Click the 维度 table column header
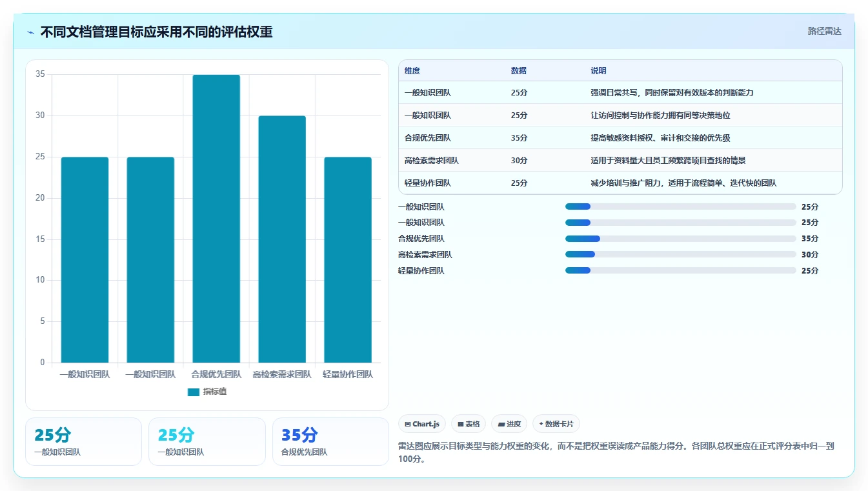This screenshot has width=868, height=491. coord(412,71)
